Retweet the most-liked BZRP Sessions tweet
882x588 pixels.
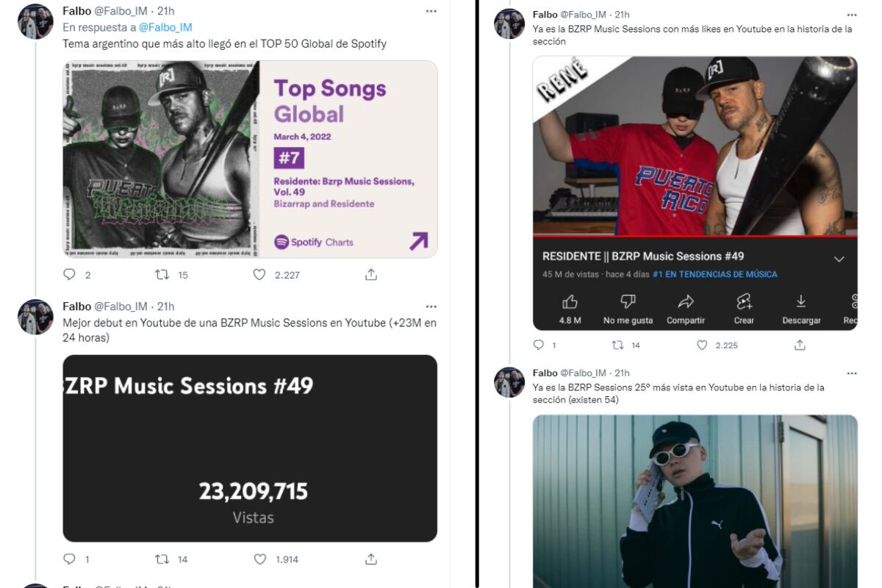(618, 345)
